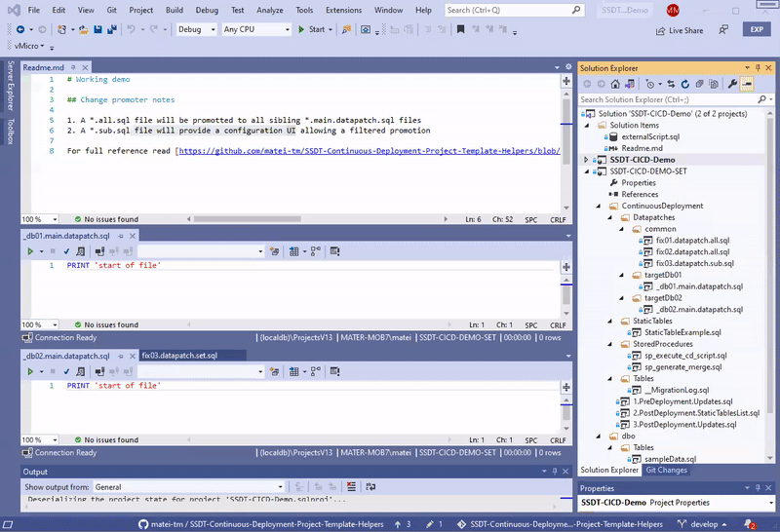Refresh the Solution Explorer
Image resolution: width=780 pixels, height=532 pixels.
(685, 84)
